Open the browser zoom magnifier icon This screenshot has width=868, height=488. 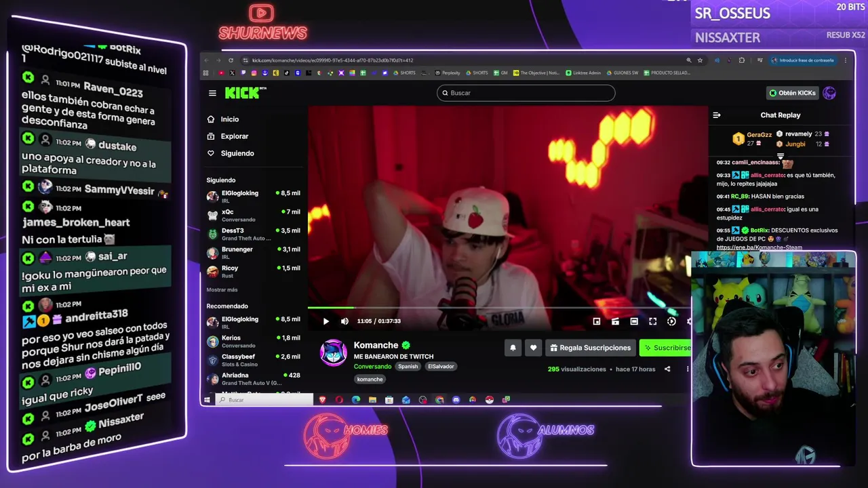688,60
